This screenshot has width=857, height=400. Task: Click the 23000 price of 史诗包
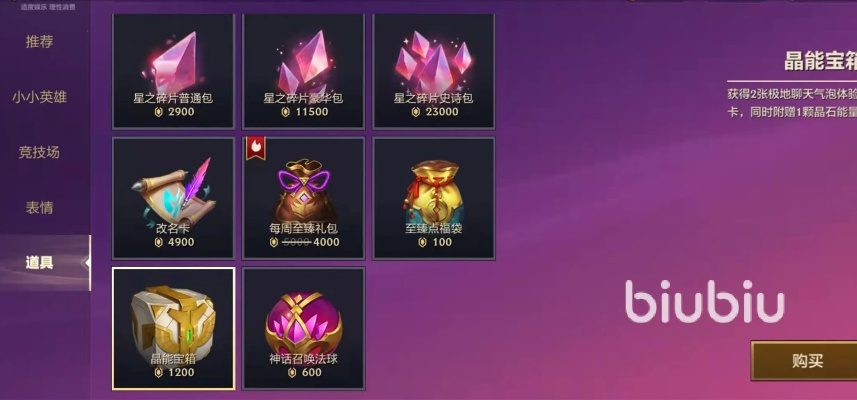[x=442, y=112]
